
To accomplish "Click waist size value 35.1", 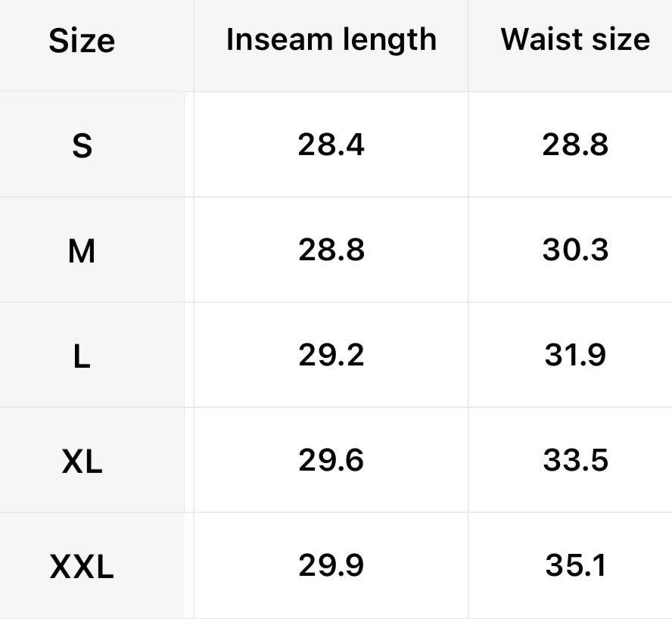I will tap(575, 565).
